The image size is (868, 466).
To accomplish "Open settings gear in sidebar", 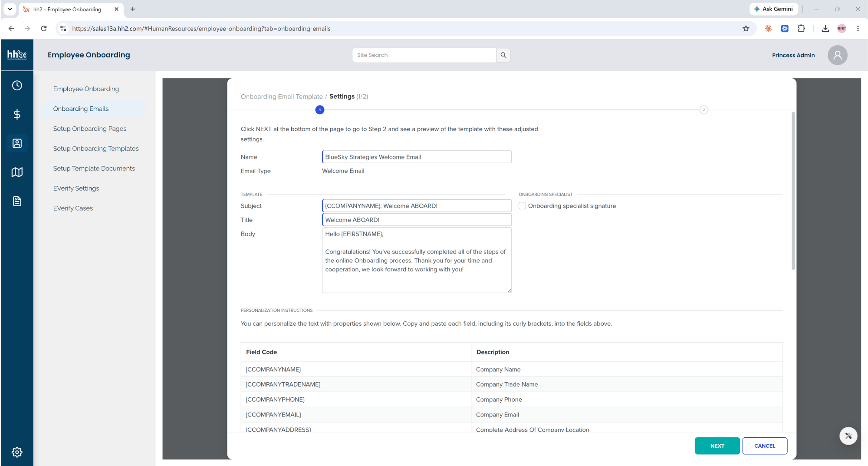I will 17,452.
